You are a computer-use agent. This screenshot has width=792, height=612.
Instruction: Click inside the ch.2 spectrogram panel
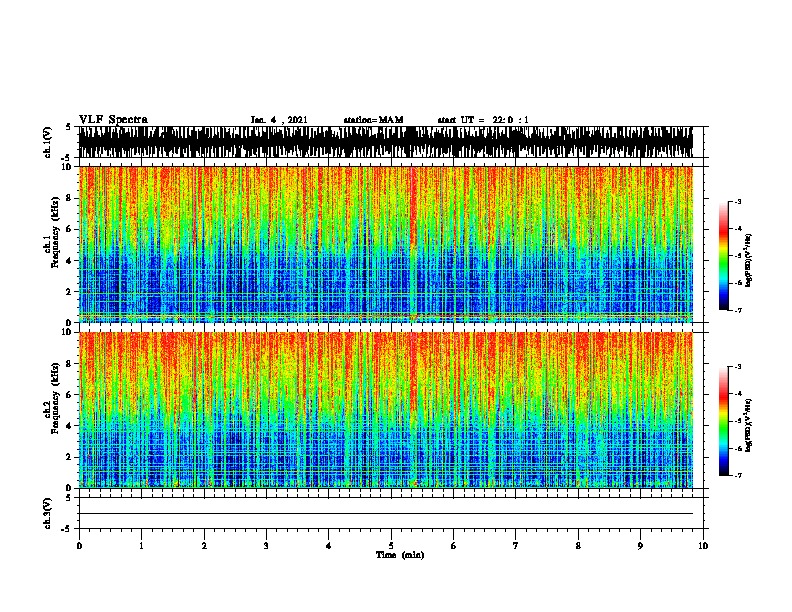[386, 410]
